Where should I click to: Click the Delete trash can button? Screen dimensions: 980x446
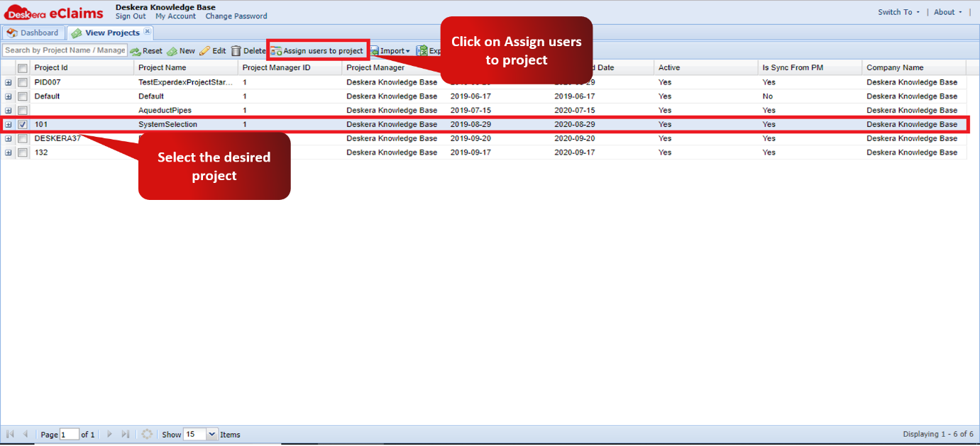pyautogui.click(x=248, y=51)
